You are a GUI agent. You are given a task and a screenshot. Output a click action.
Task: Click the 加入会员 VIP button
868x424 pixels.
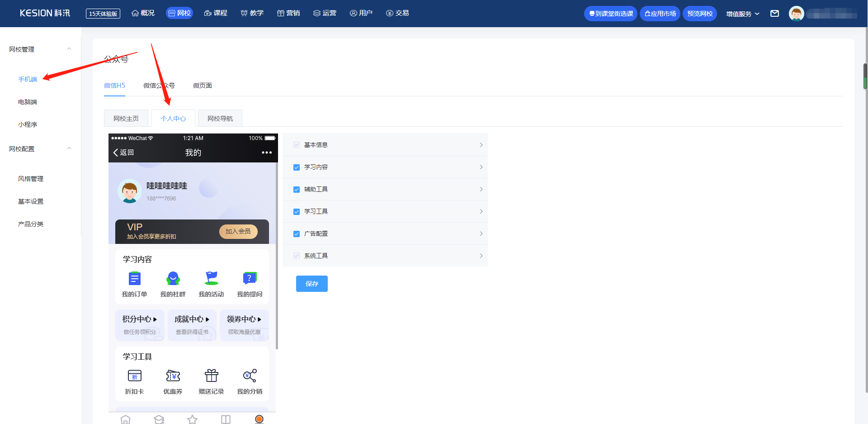[238, 231]
